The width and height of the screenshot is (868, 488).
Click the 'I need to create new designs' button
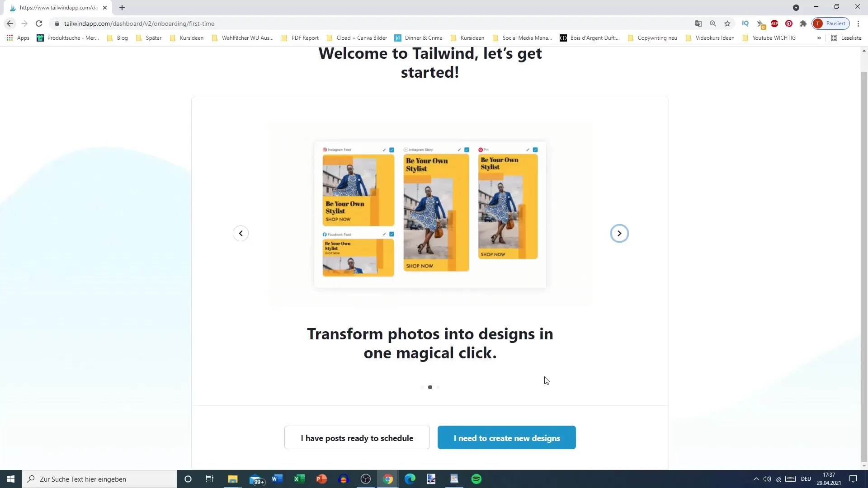point(508,438)
